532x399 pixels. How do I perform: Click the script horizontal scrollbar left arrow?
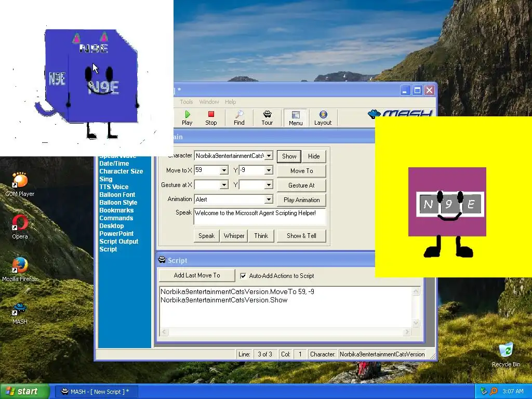[x=164, y=331]
